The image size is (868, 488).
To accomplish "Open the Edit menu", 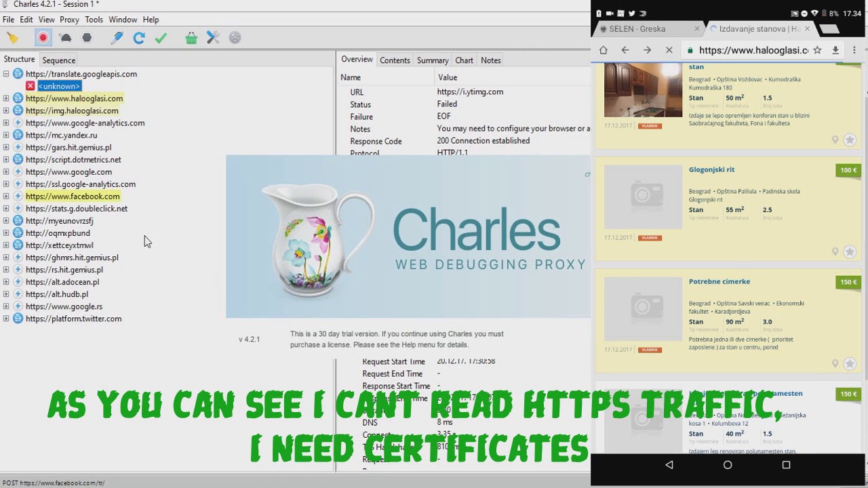I will coord(26,20).
